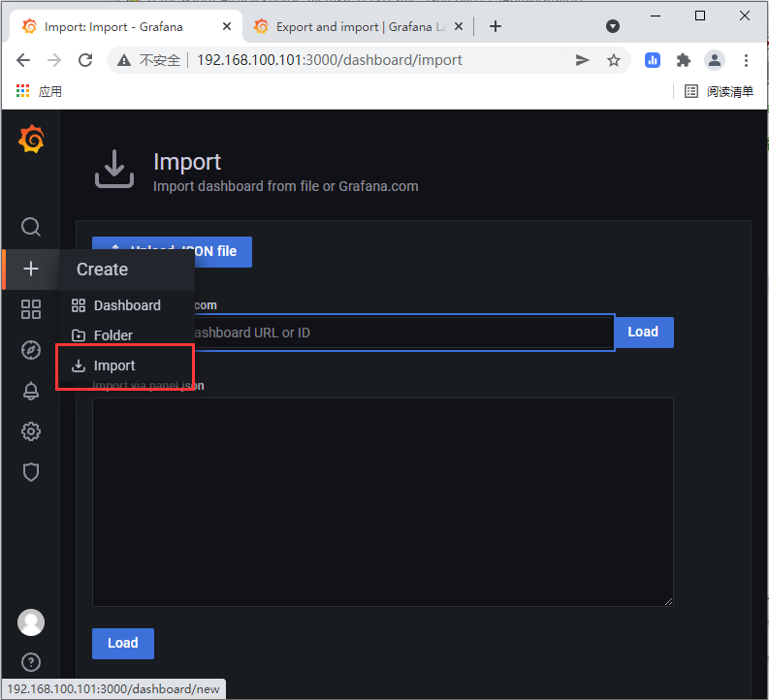Open Grafana home via the logo
769x700 pixels.
[x=31, y=140]
